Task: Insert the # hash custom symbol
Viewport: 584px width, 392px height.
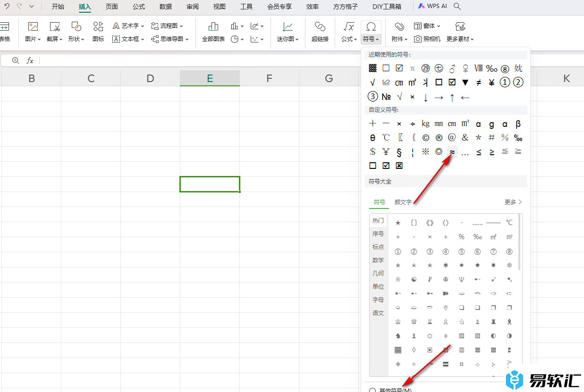Action: coord(491,138)
